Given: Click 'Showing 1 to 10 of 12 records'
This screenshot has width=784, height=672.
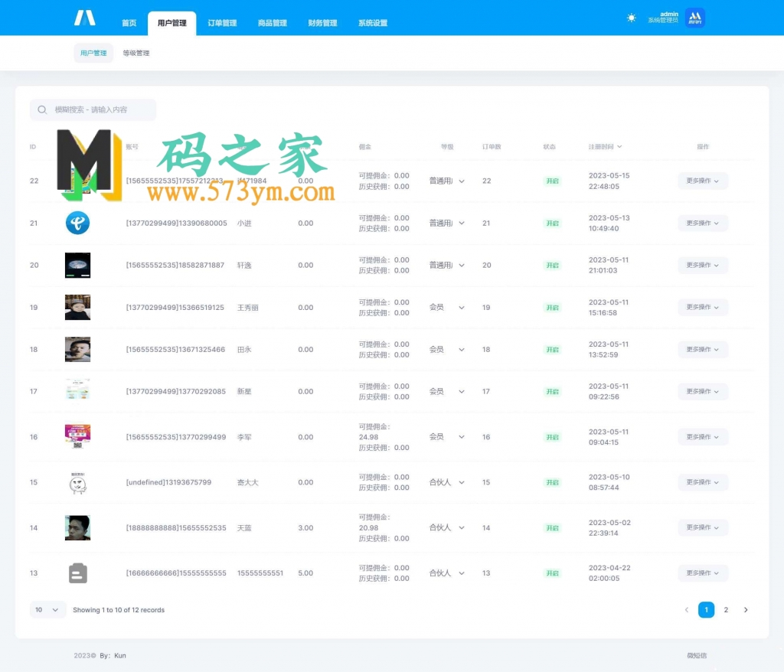Looking at the screenshot, I should pyautogui.click(x=119, y=610).
